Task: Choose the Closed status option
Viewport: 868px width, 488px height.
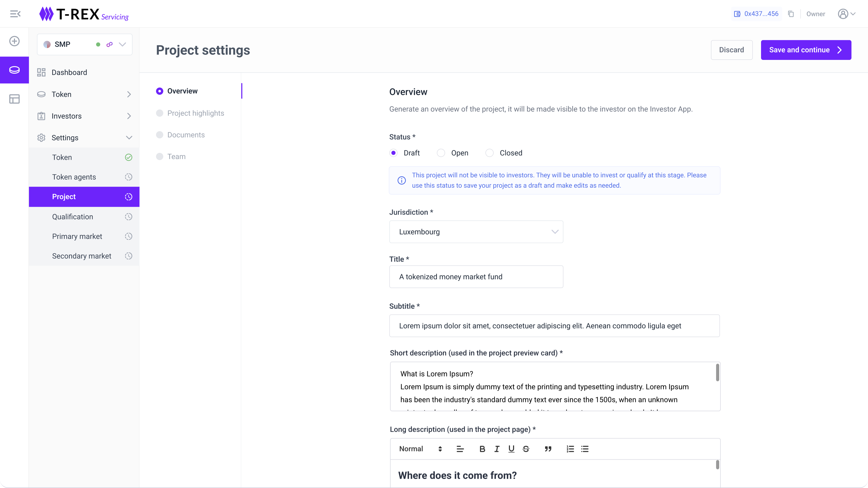Action: (489, 153)
